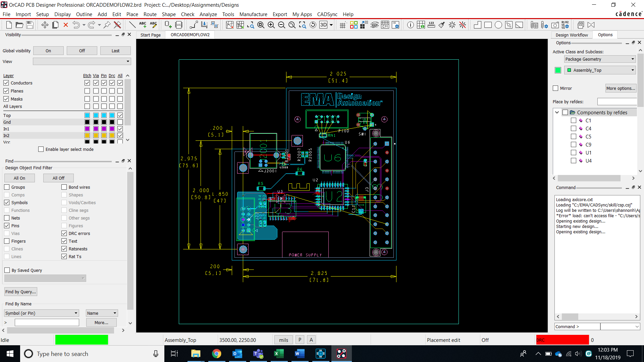Image resolution: width=644 pixels, height=362 pixels.
Task: Click the More options button
Action: [621, 88]
